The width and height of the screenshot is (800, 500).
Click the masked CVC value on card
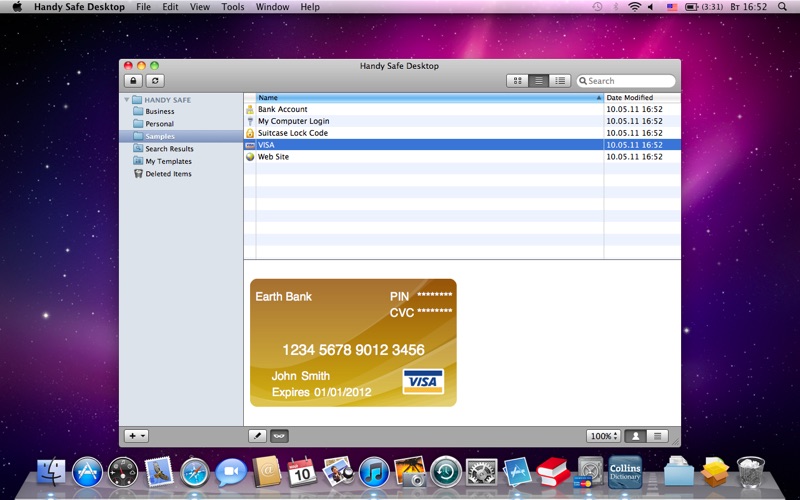[435, 311]
